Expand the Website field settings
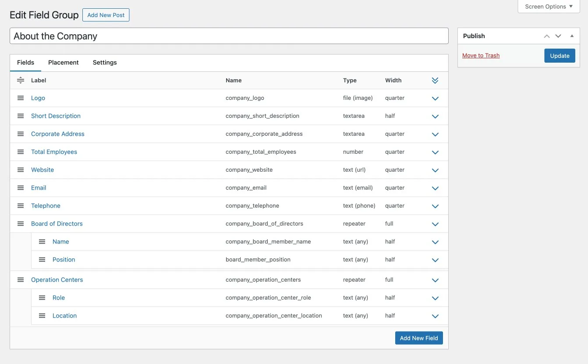Image resolution: width=588 pixels, height=364 pixels. (435, 170)
